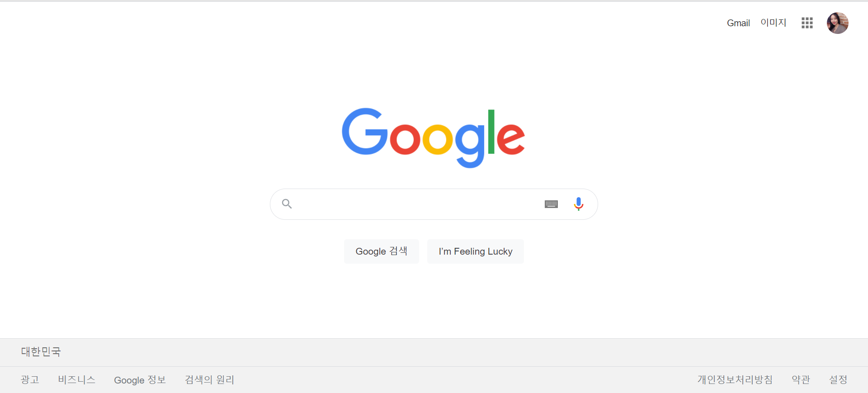
Task: Expand the 설정 footer menu
Action: coord(838,380)
